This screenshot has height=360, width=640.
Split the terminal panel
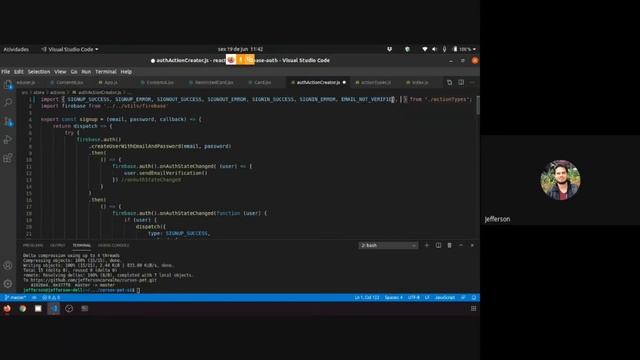pos(438,245)
